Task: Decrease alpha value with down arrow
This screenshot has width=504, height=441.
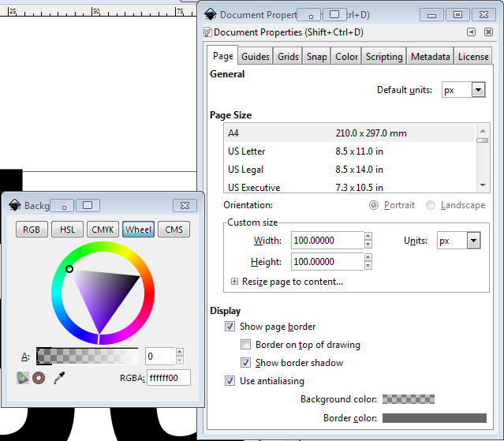Action: point(180,361)
